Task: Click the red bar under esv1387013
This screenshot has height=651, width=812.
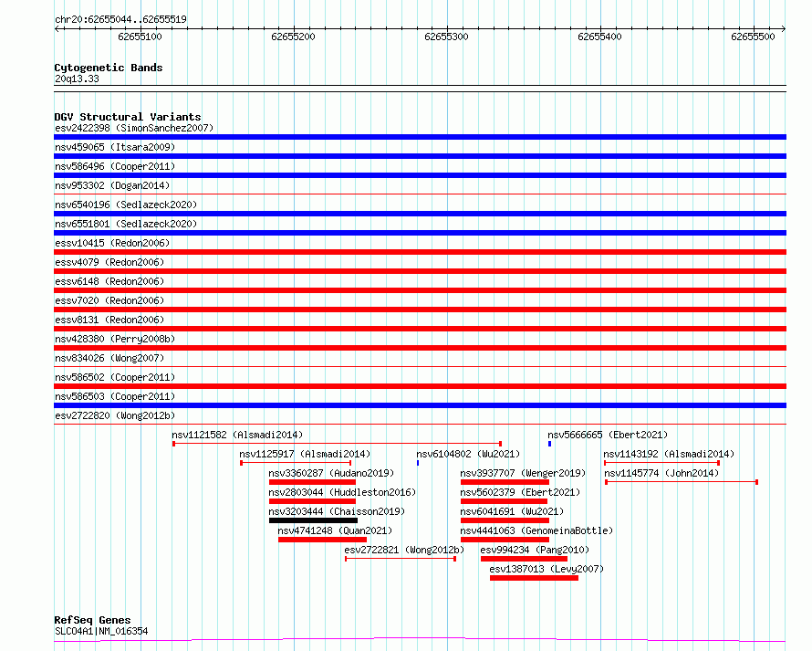Action: 534,578
